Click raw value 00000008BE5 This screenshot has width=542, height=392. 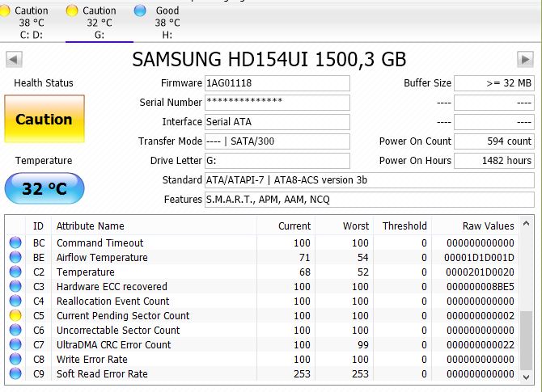[481, 287]
